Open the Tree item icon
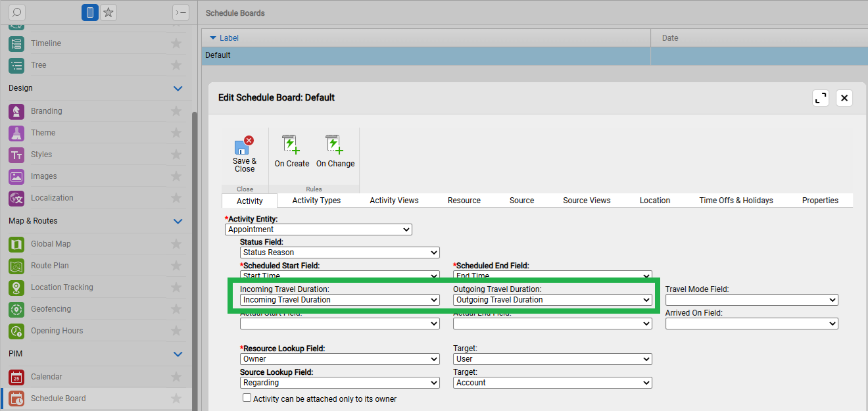868x411 pixels. (16, 65)
